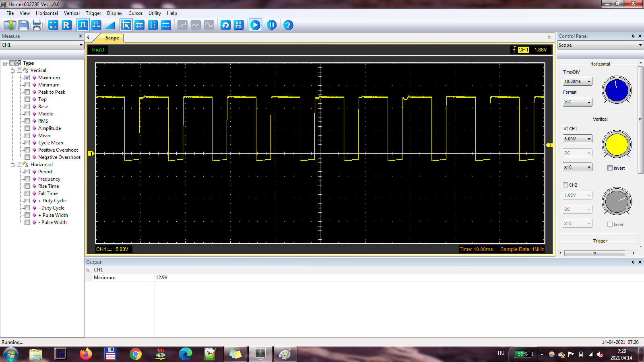The image size is (644, 362).
Task: Click the R reference waveform icon
Action: 66,25
